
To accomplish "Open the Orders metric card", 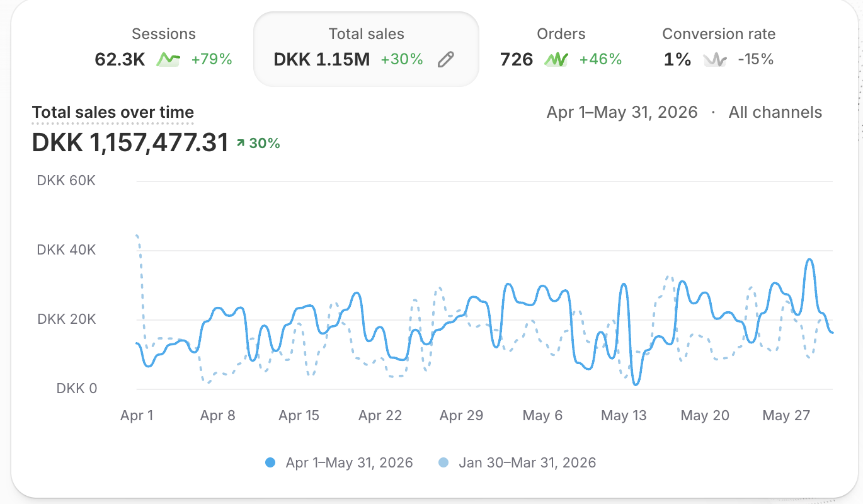I will point(561,48).
